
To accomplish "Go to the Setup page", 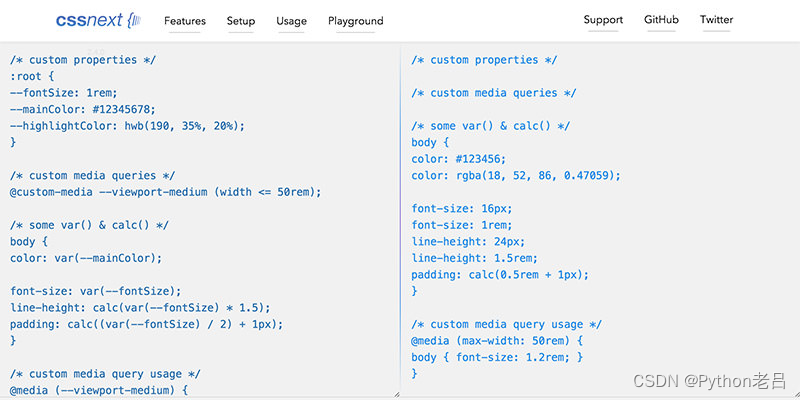I will 241,21.
